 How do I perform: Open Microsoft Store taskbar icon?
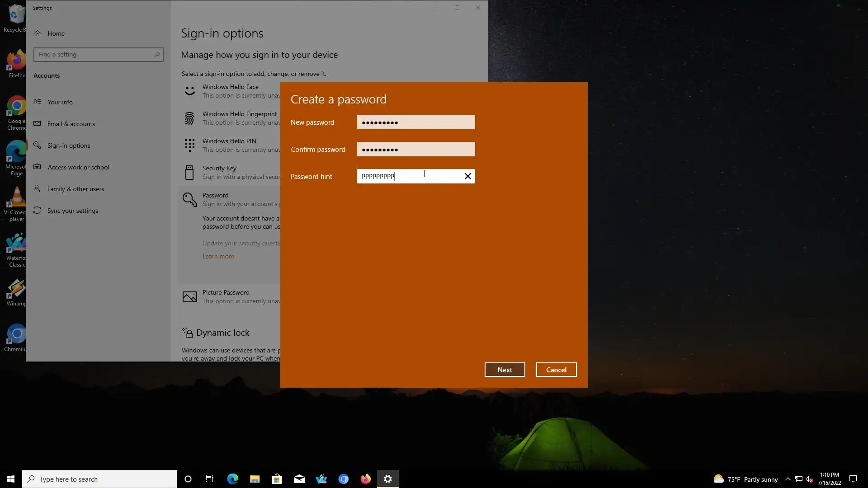(277, 479)
